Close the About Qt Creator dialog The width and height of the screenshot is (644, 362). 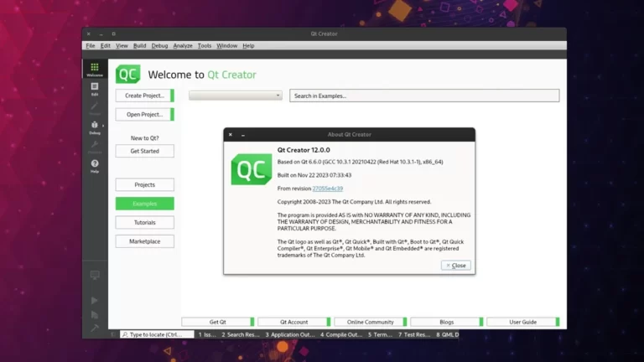tap(456, 266)
